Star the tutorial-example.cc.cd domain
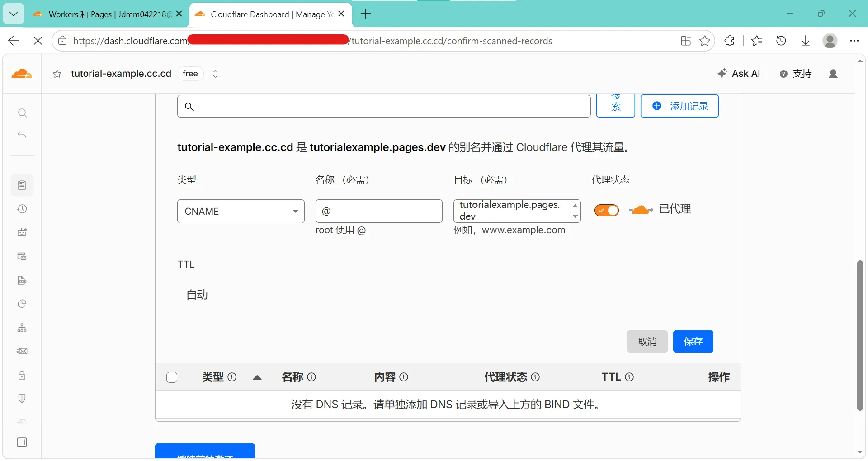The image size is (868, 461). pos(57,74)
